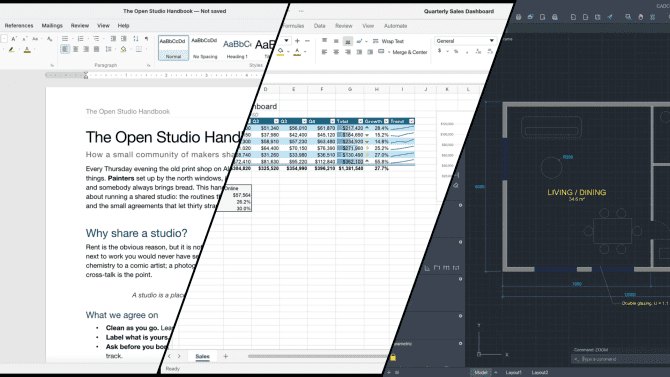Click the numbered list icon in Word

point(80,39)
